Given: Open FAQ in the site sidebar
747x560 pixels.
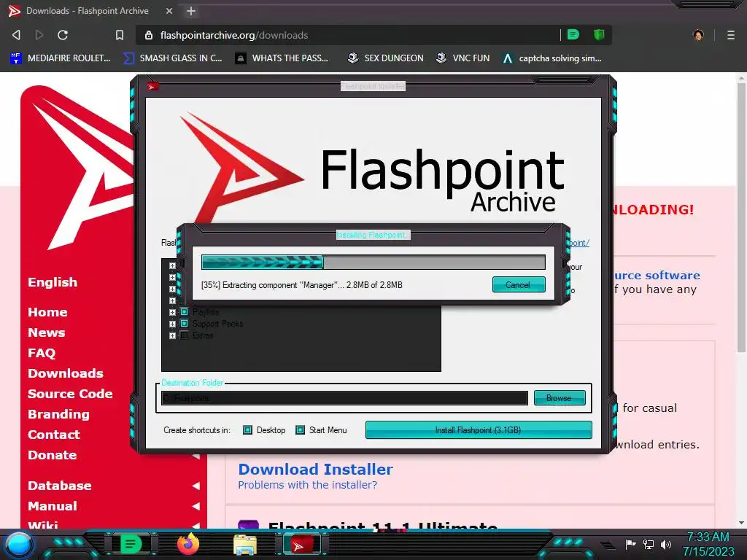Looking at the screenshot, I should 42,354.
